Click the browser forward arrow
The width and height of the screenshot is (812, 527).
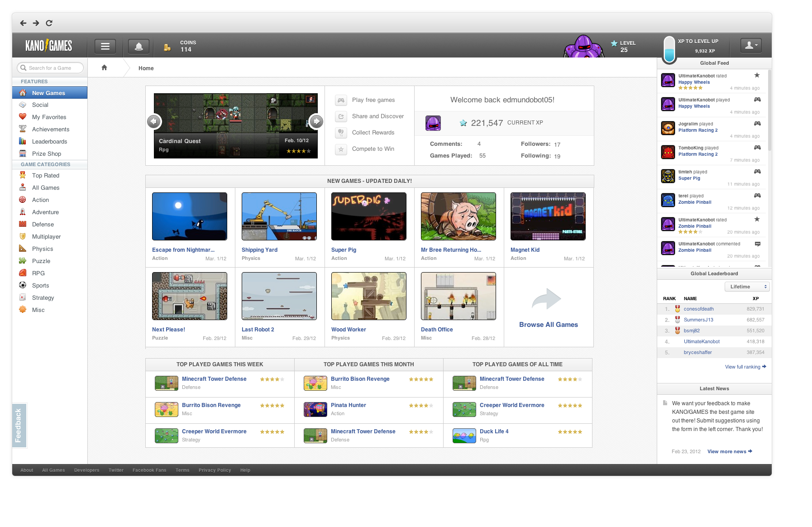36,23
